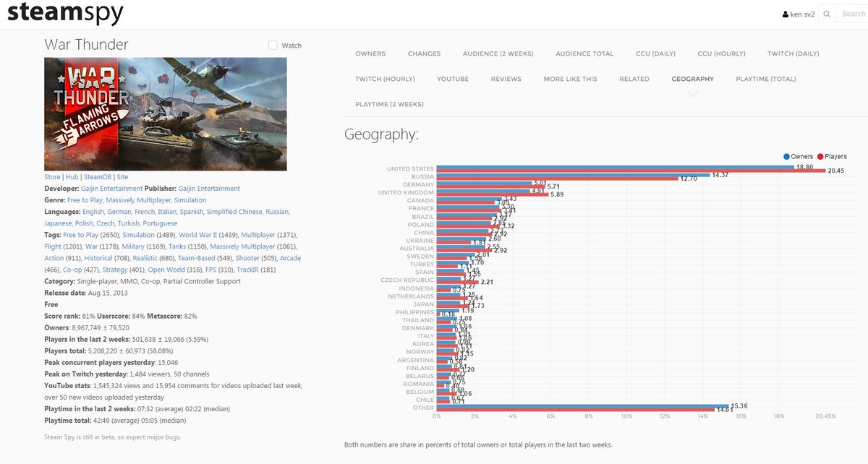The width and height of the screenshot is (868, 464).
Task: Select the German language link
Action: coord(119,212)
